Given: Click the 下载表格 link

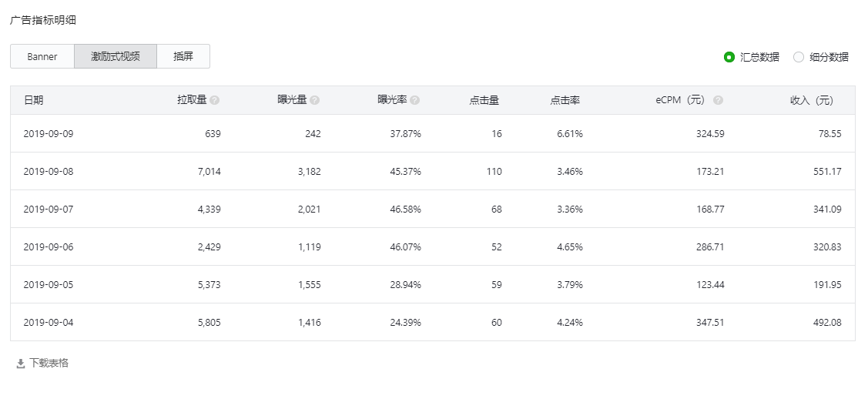Looking at the screenshot, I should (x=49, y=363).
